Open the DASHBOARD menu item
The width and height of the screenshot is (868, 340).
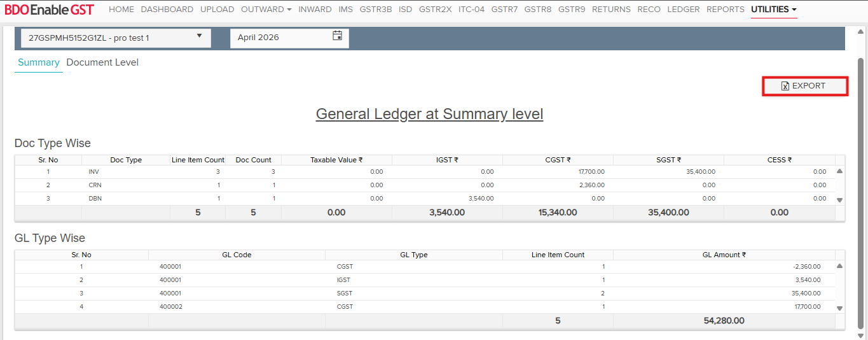pos(167,10)
